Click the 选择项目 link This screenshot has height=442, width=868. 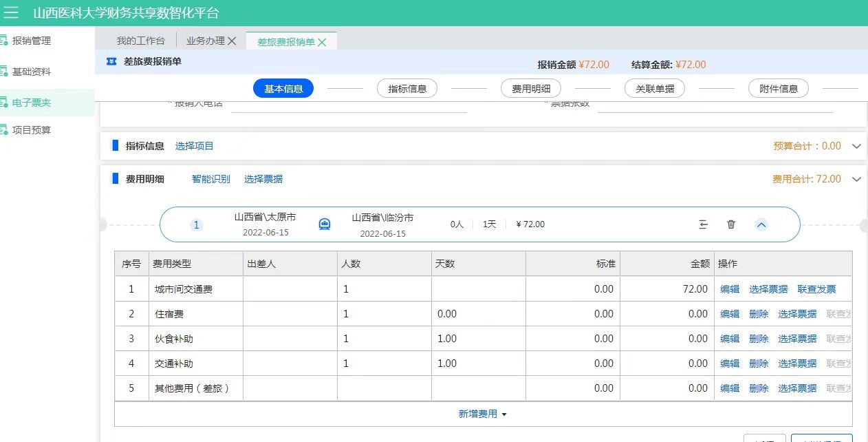(195, 146)
